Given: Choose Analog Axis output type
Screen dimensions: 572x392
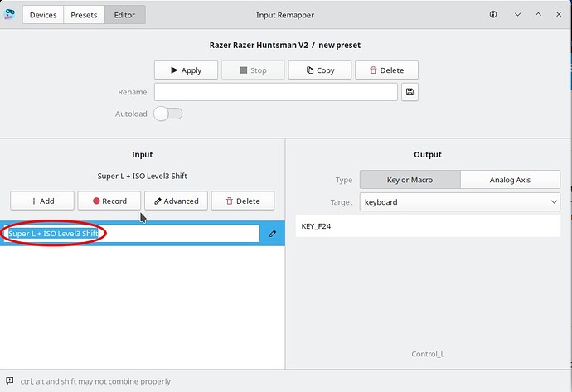Looking at the screenshot, I should click(510, 180).
